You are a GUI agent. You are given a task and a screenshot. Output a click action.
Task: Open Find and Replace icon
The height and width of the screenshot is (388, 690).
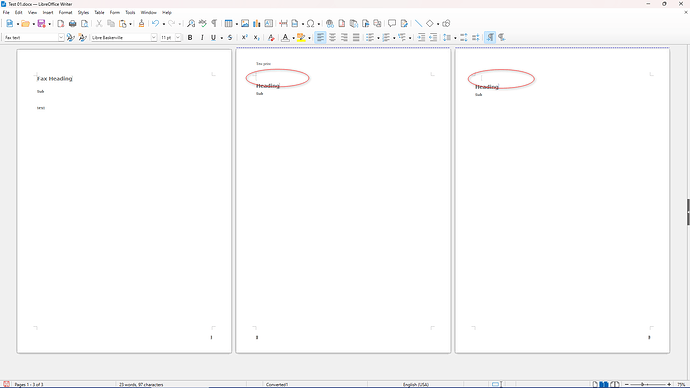click(191, 24)
